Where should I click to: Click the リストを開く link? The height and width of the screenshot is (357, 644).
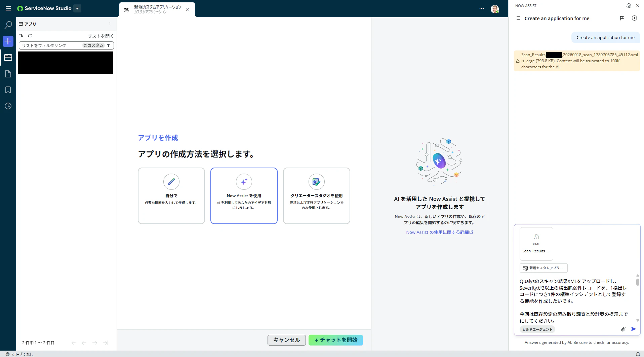(x=100, y=36)
